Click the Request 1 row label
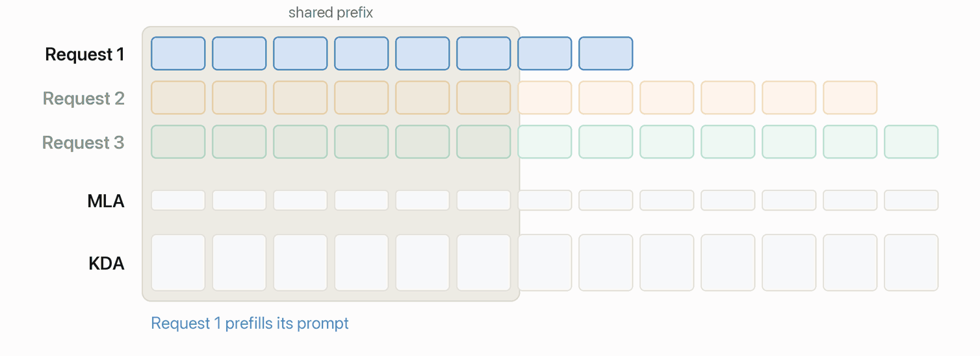The image size is (980, 356). (x=84, y=54)
